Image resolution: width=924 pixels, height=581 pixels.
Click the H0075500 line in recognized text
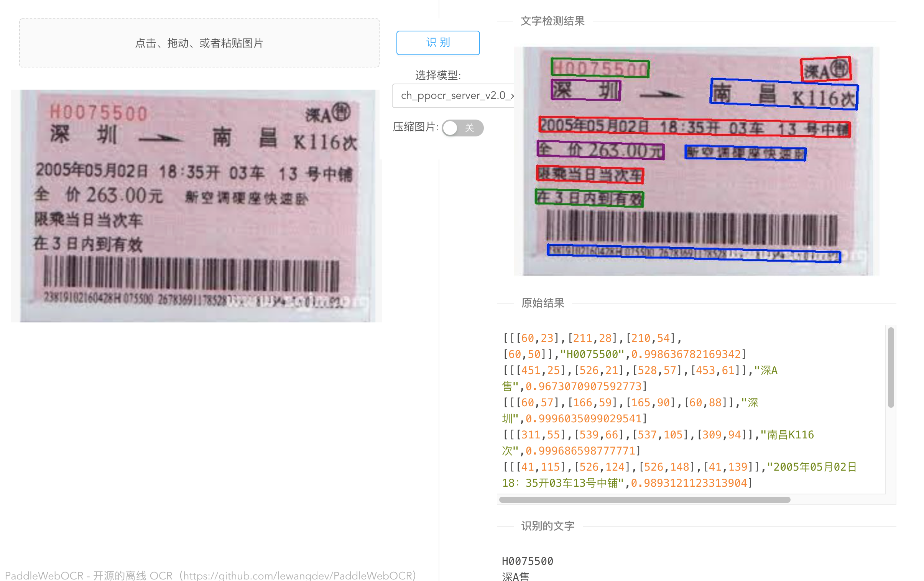coord(528,561)
